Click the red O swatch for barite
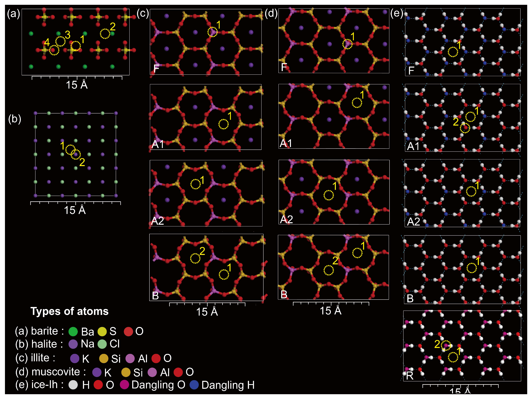The image size is (532, 399). tap(128, 331)
